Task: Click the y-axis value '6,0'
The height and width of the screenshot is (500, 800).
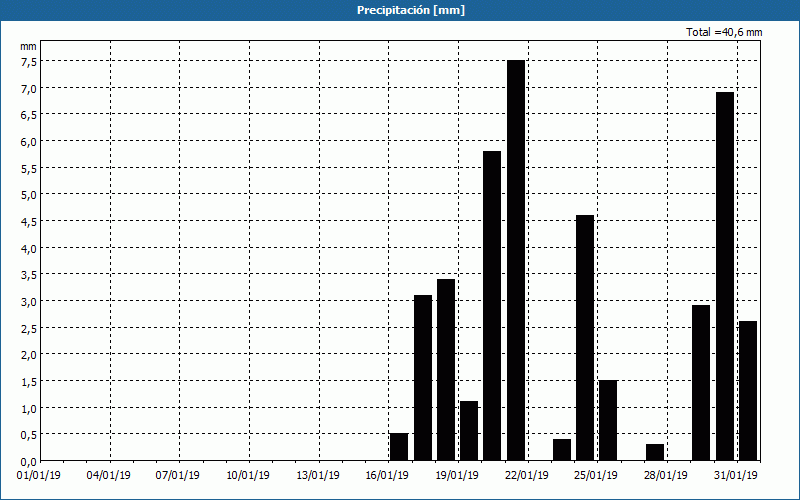Action: tap(29, 142)
